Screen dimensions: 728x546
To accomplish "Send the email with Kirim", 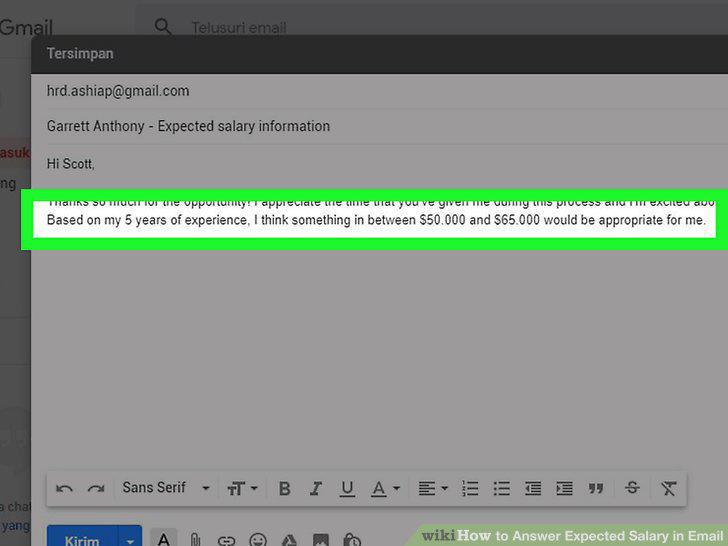I will (82, 537).
